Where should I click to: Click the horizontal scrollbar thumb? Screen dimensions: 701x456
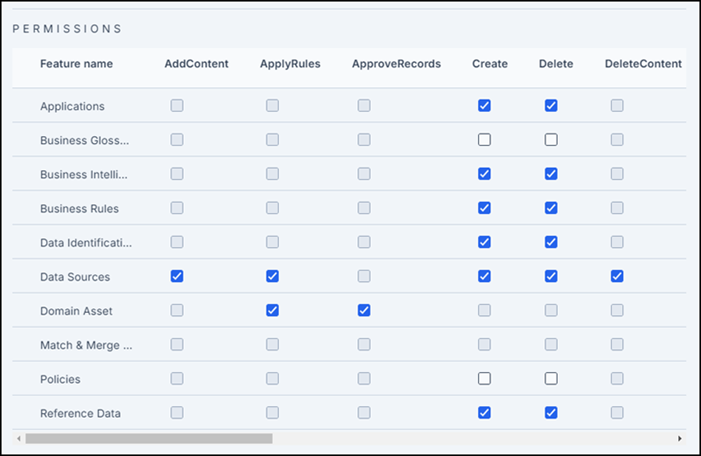click(149, 439)
